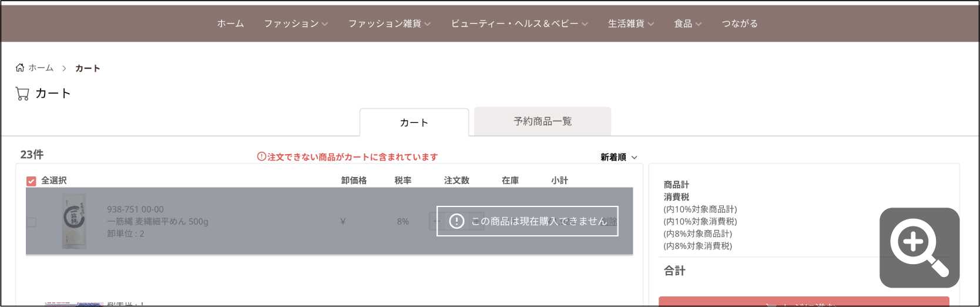Click (内10%対象商品計) summary line
The image size is (980, 307).
700,209
